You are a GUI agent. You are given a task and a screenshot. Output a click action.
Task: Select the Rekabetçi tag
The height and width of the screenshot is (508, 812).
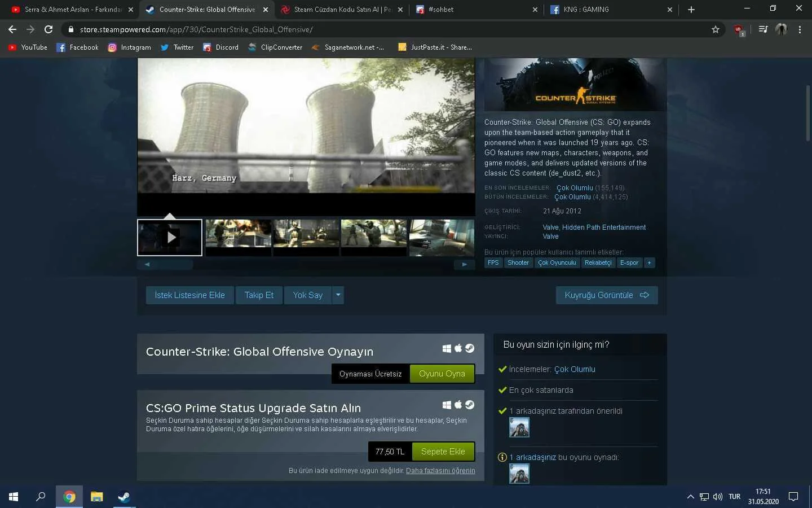coord(598,262)
